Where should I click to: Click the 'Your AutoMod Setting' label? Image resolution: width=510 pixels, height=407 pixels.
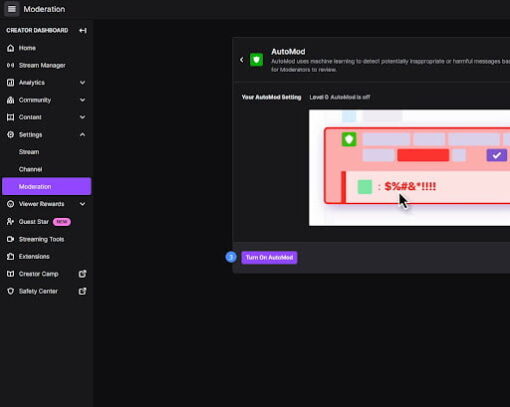[271, 97]
